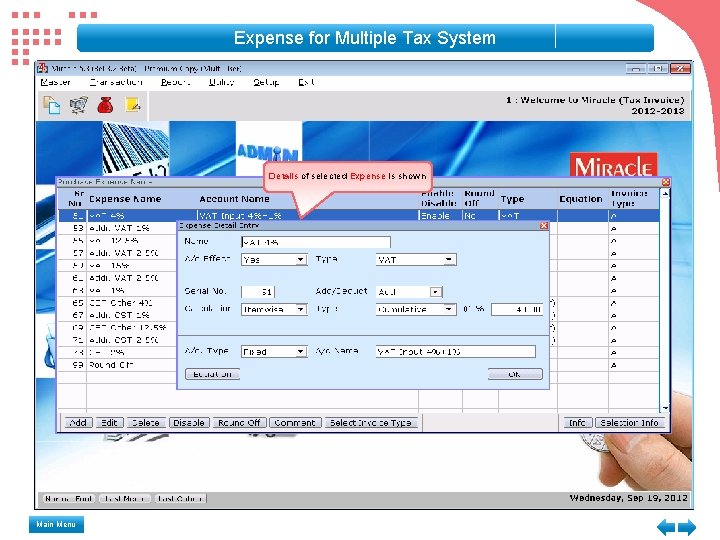Click the Serial No. field
This screenshot has width=720, height=540.
click(x=258, y=292)
